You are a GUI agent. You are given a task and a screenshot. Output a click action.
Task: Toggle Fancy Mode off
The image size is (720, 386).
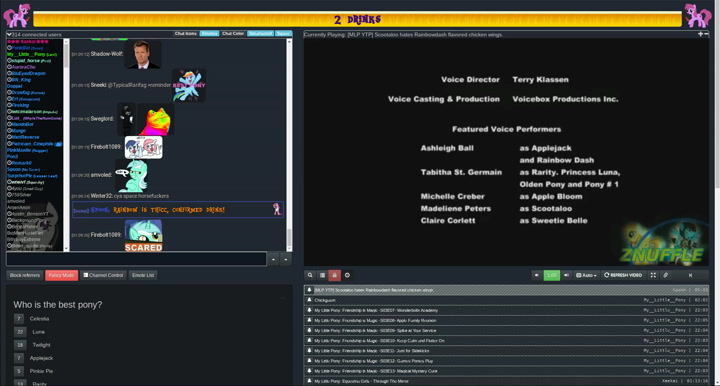click(62, 275)
